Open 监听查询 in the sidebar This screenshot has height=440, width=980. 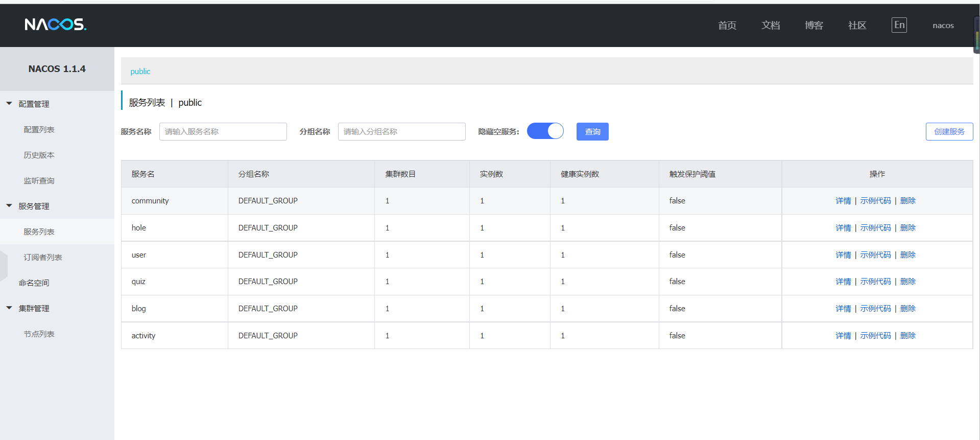click(x=39, y=180)
